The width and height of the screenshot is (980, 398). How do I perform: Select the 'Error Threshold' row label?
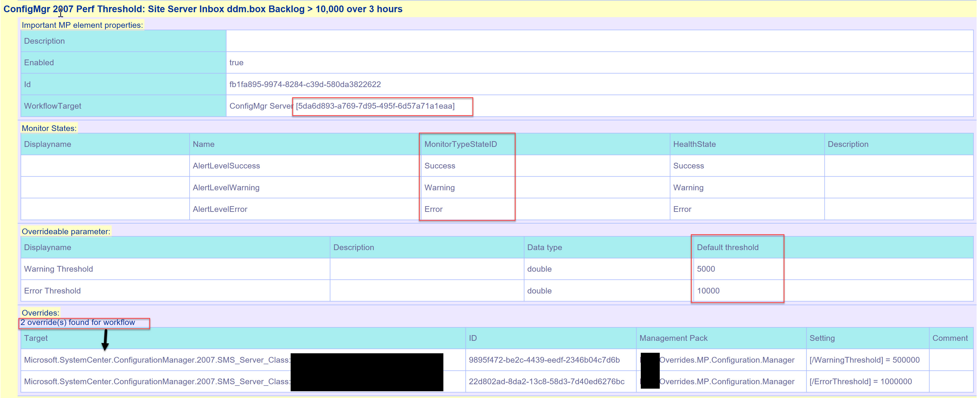52,291
